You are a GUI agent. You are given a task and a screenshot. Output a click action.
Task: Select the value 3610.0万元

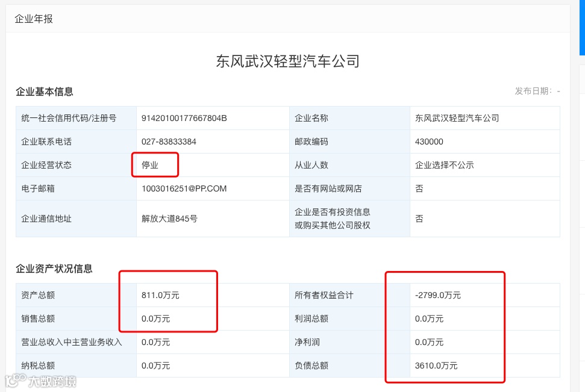[x=436, y=366]
